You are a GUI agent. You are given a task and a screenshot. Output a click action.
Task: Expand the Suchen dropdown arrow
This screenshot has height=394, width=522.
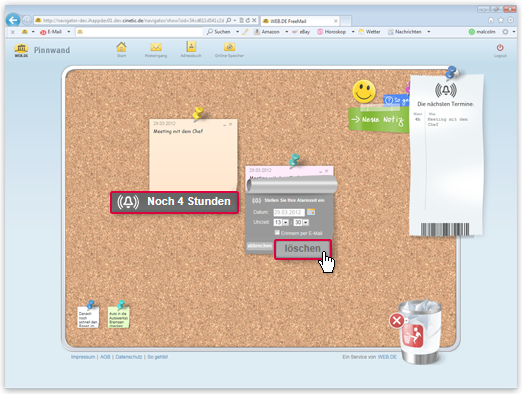[237, 32]
